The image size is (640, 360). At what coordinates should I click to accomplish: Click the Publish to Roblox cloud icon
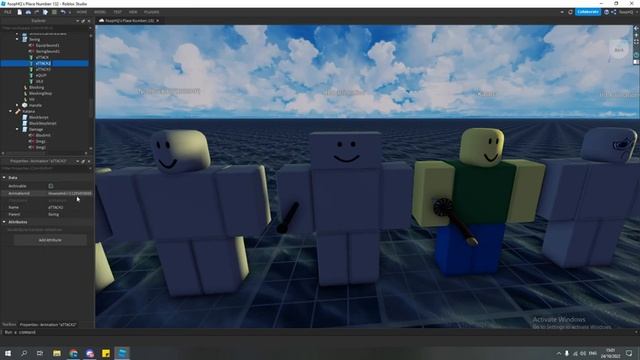[28, 12]
